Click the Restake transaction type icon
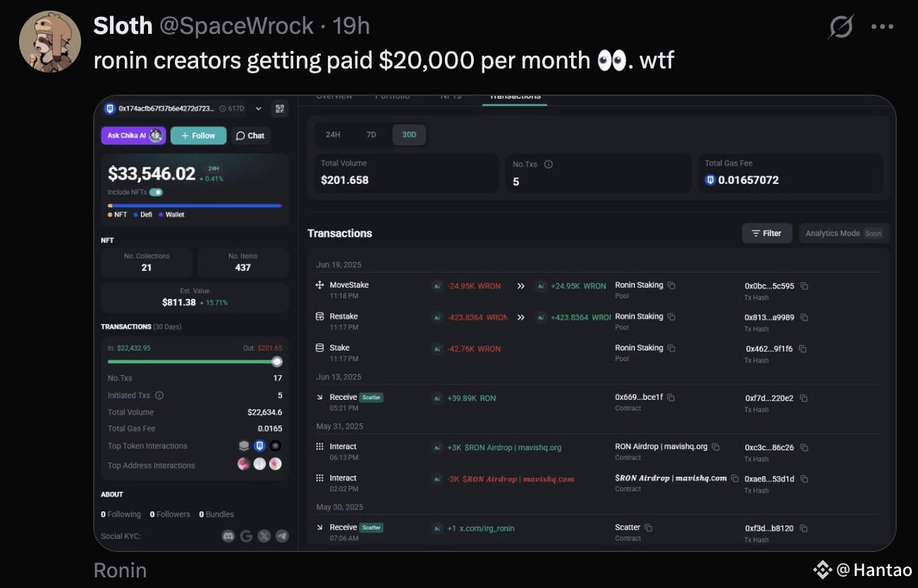Image resolution: width=918 pixels, height=588 pixels. pos(320,317)
